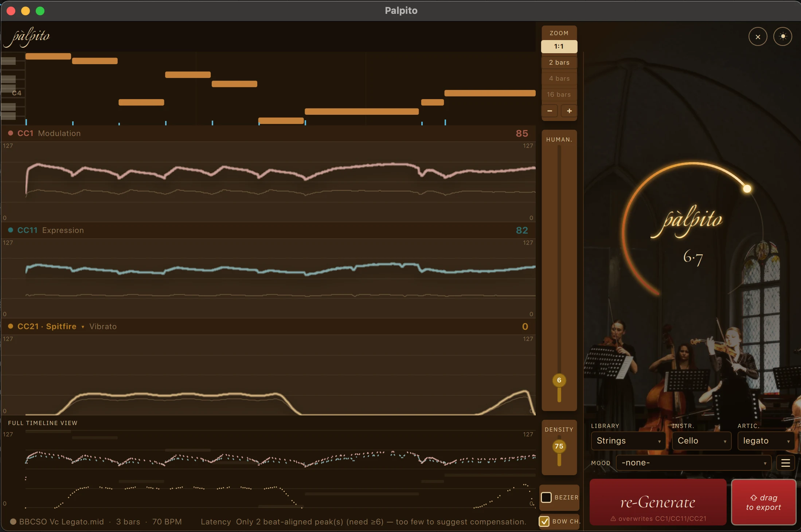Toggle the sun brightness theme icon
The height and width of the screenshot is (532, 801).
[782, 37]
